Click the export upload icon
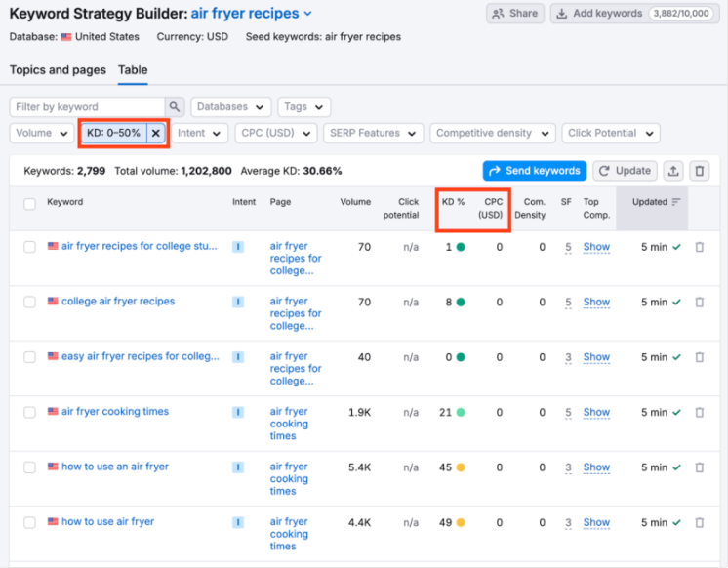This screenshot has height=568, width=728. [673, 171]
